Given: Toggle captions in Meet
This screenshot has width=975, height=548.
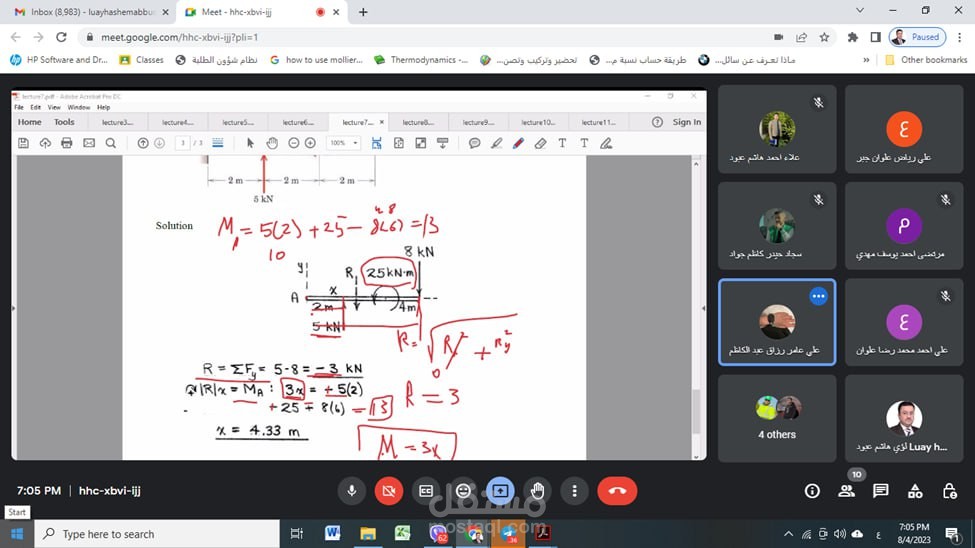Looking at the screenshot, I should [x=426, y=491].
